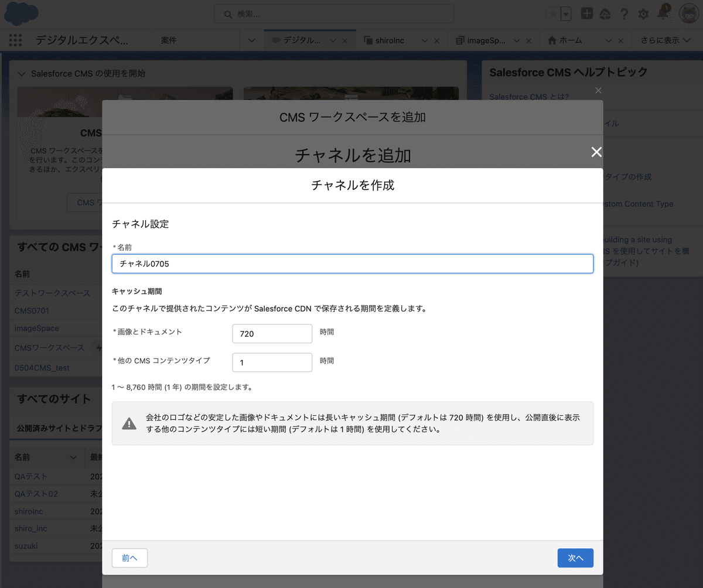Open the shiroInc site link in list
The height and width of the screenshot is (588, 703).
29,511
